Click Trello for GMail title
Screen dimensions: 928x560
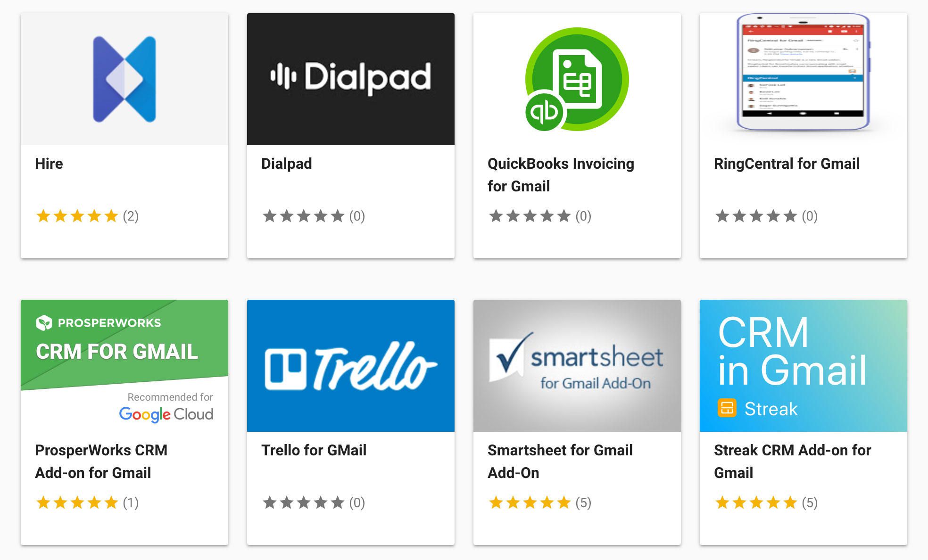point(314,450)
